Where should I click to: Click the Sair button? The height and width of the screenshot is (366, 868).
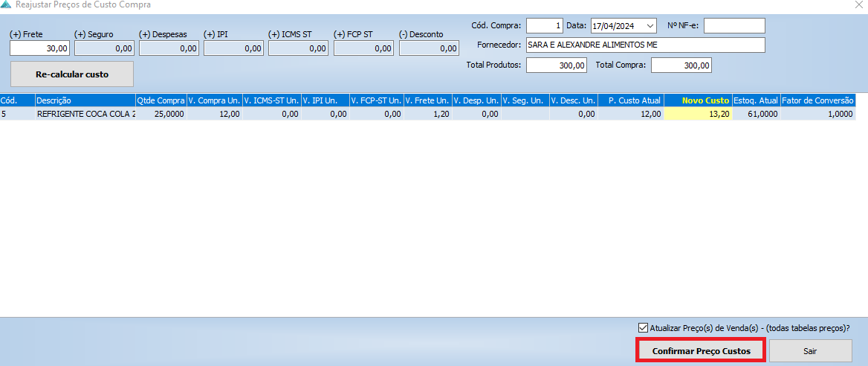point(811,351)
